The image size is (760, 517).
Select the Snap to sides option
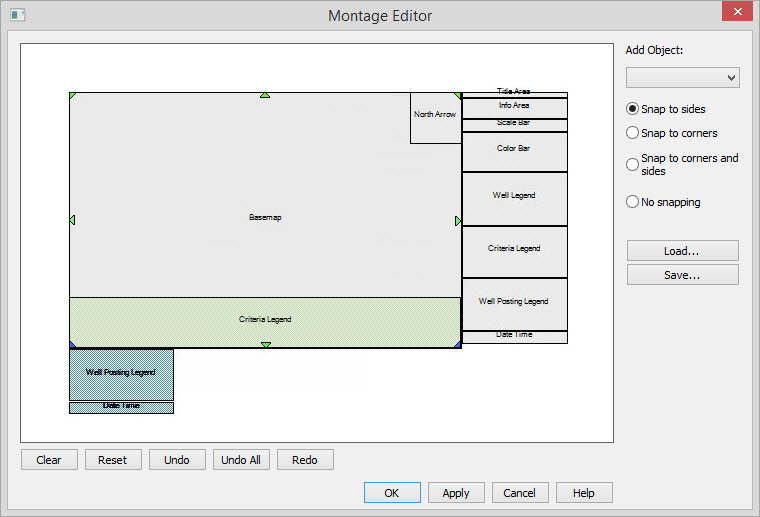pyautogui.click(x=632, y=109)
